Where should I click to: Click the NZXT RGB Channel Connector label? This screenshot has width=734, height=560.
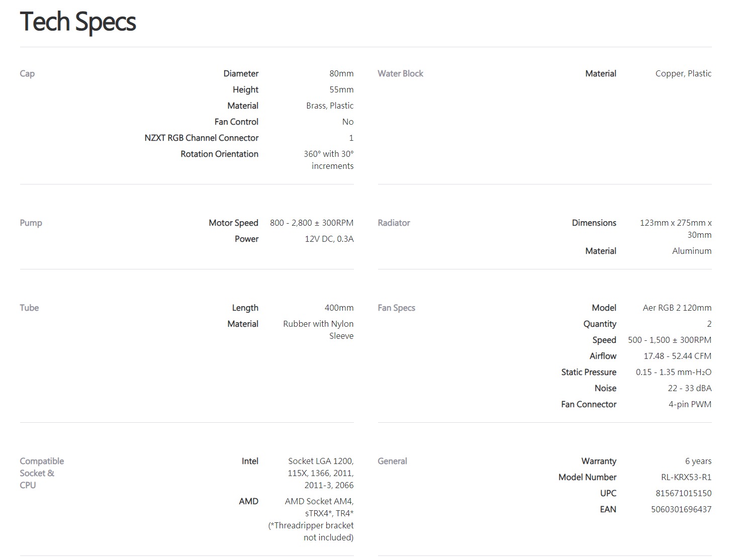(x=201, y=138)
